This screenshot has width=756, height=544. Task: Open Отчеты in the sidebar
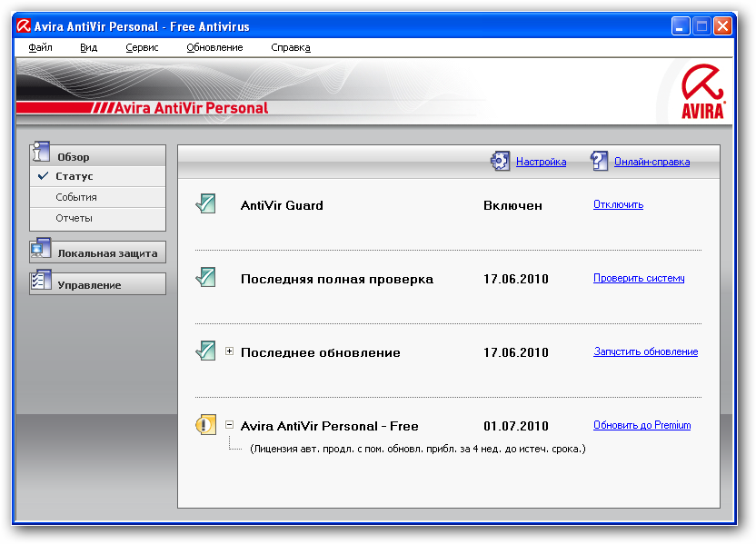(x=97, y=218)
